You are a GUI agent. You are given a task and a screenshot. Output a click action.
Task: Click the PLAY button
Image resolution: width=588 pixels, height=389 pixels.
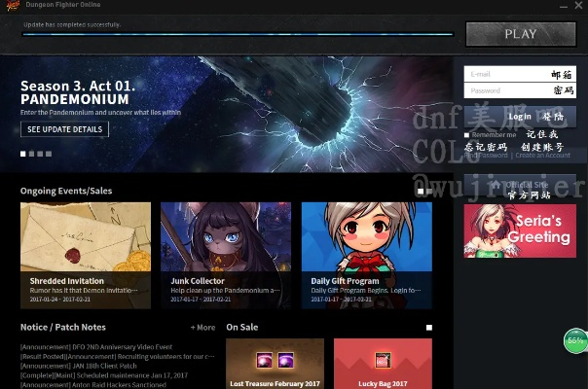point(520,34)
